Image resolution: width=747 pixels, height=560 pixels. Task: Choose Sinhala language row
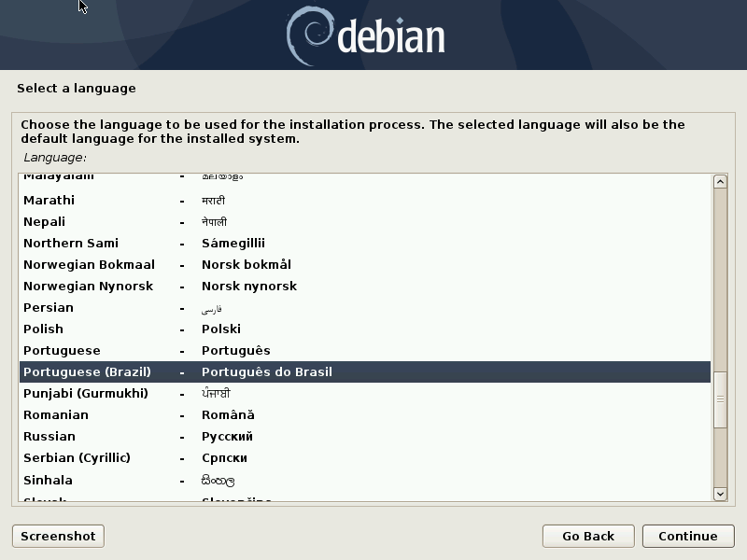(x=365, y=480)
